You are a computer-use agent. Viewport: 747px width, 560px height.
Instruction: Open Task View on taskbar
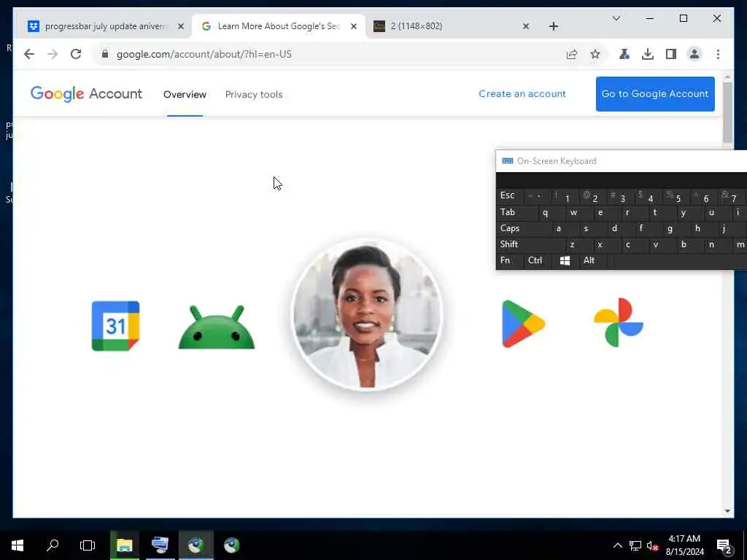click(88, 545)
